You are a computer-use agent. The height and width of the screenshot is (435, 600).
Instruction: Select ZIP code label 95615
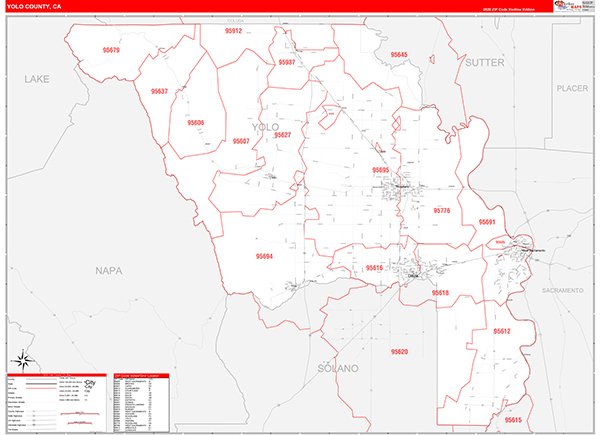point(513,420)
